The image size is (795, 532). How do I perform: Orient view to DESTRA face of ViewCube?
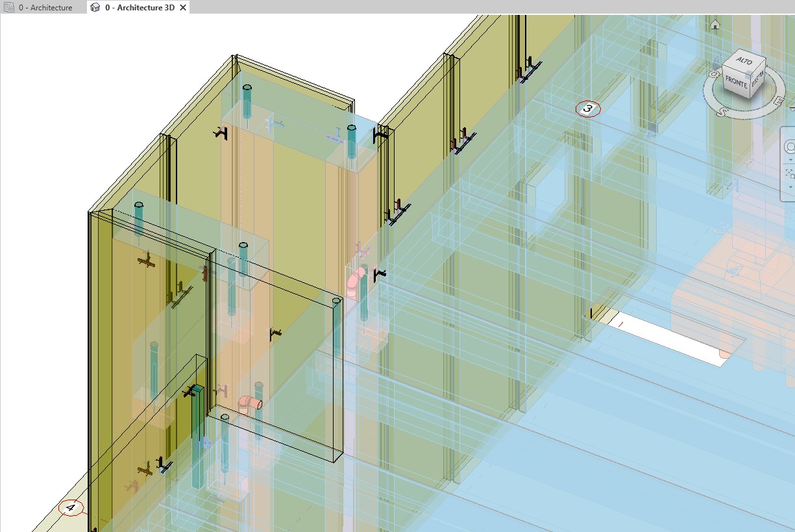pyautogui.click(x=757, y=79)
